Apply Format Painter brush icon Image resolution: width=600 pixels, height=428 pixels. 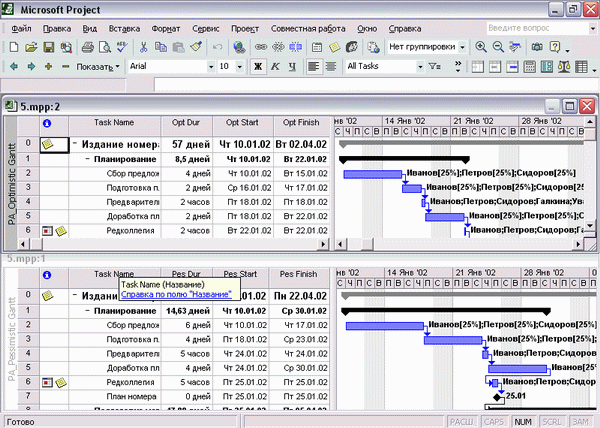pyautogui.click(x=196, y=47)
